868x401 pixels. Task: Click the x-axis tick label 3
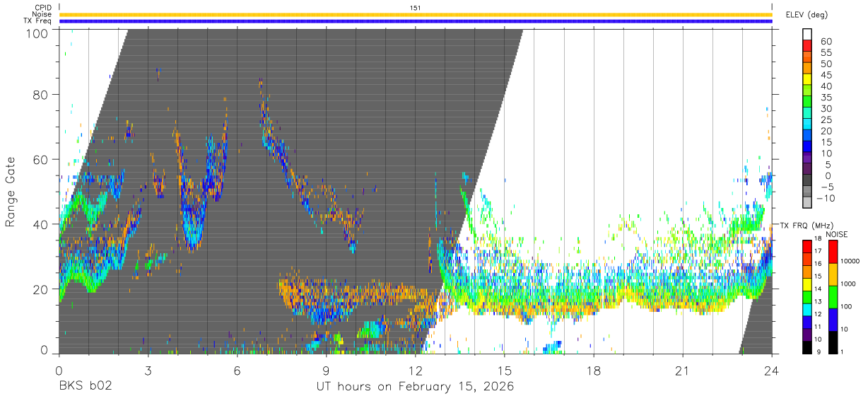click(x=148, y=370)
